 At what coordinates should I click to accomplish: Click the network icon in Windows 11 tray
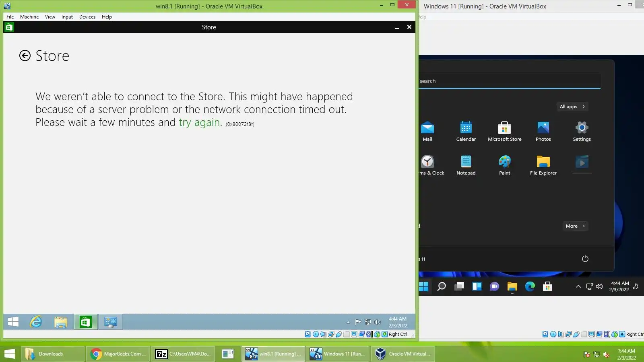pyautogui.click(x=590, y=286)
